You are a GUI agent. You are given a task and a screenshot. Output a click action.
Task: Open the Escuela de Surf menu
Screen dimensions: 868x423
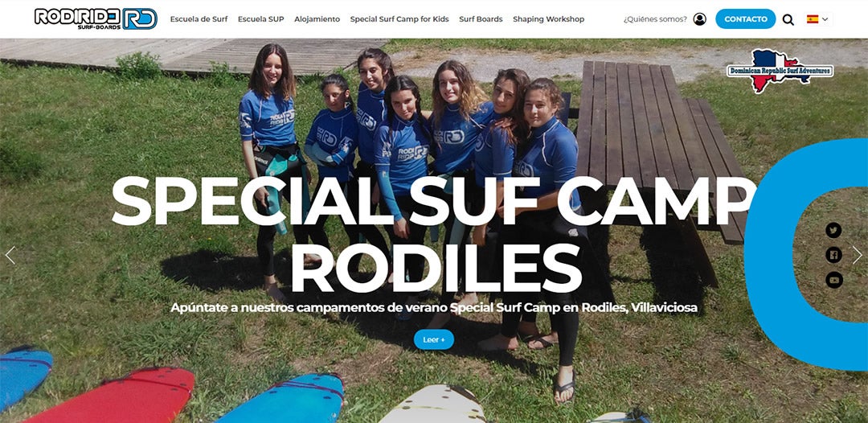[199, 19]
